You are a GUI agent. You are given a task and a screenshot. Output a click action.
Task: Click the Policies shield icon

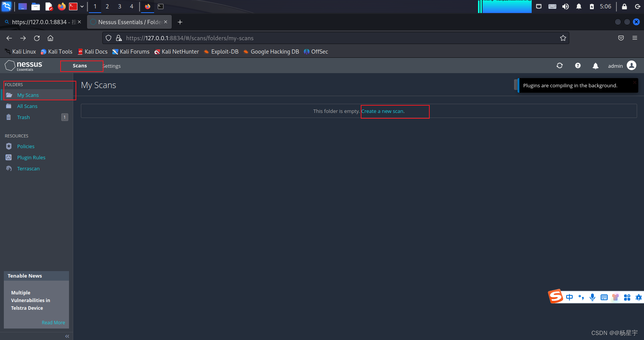click(9, 146)
